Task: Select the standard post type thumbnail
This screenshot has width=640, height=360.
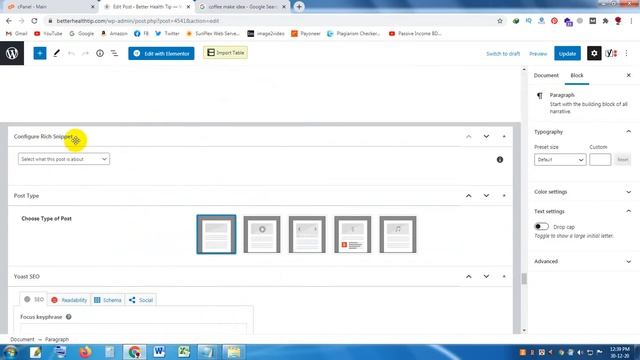Action: tap(216, 234)
